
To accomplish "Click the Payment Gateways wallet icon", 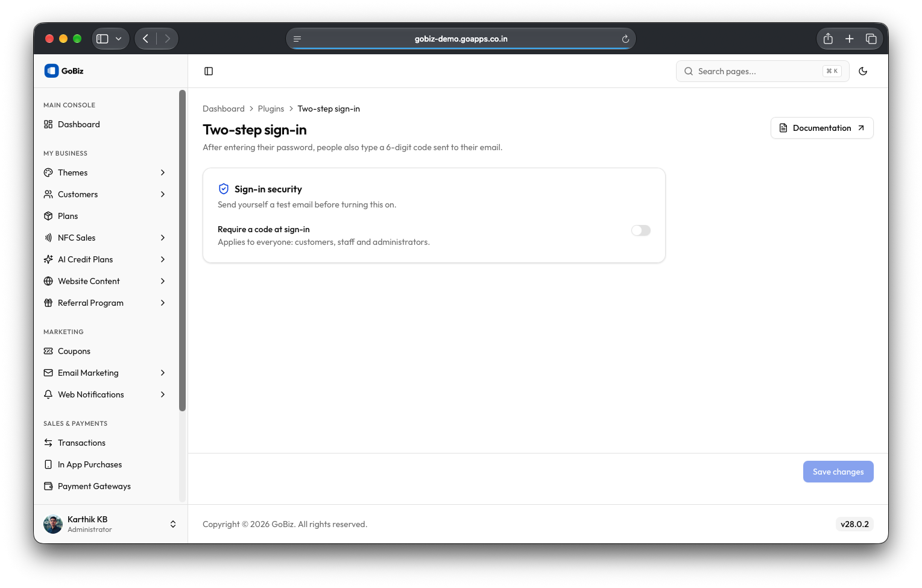I will 48,486.
